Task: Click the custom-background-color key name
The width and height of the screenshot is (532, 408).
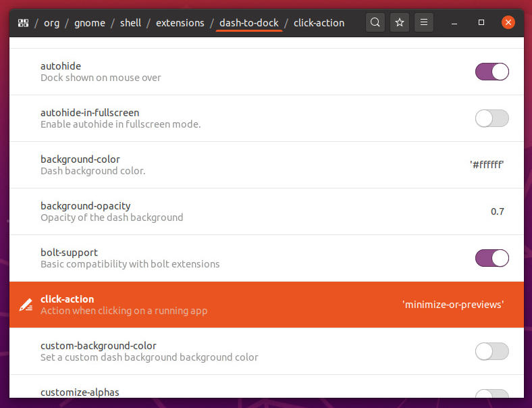Action: point(99,346)
